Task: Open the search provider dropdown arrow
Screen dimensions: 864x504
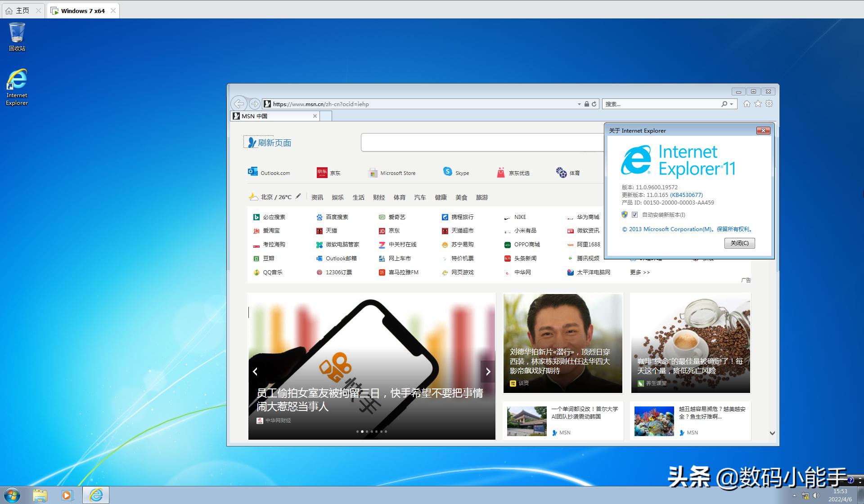Action: 731,104
